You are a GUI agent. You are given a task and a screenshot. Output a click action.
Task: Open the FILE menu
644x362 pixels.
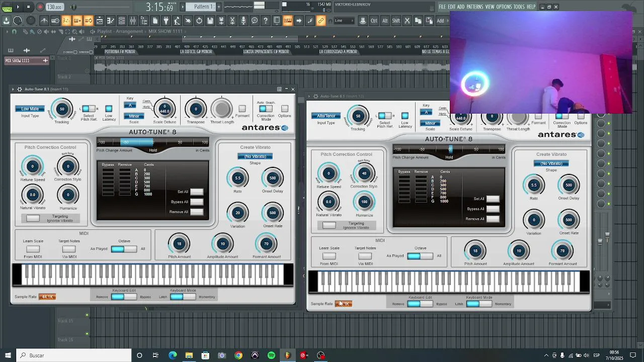coord(442,7)
